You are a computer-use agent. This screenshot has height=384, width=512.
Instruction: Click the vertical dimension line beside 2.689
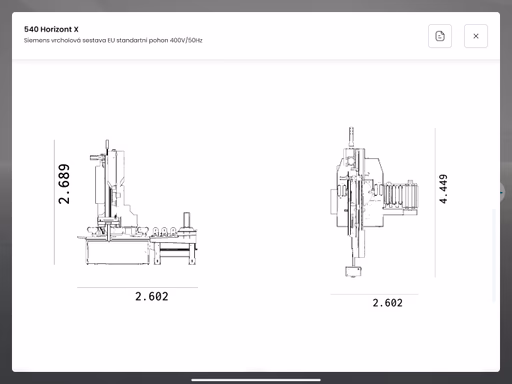pos(54,202)
